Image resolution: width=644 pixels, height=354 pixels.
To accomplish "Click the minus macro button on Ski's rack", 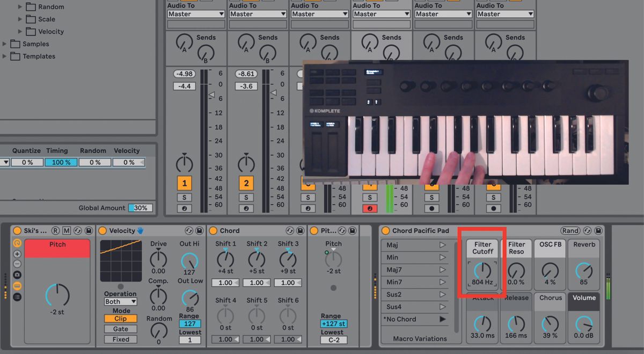I will coord(17,264).
